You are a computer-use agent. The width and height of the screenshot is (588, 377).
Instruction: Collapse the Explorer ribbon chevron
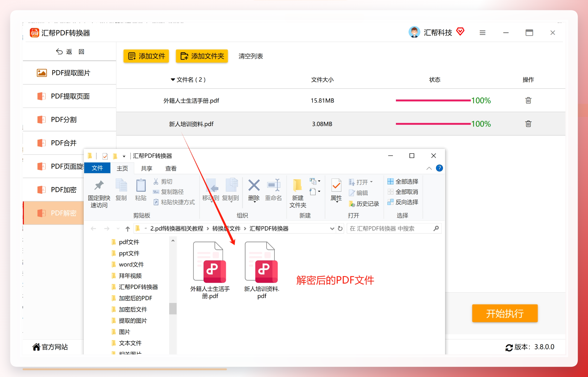coord(429,168)
